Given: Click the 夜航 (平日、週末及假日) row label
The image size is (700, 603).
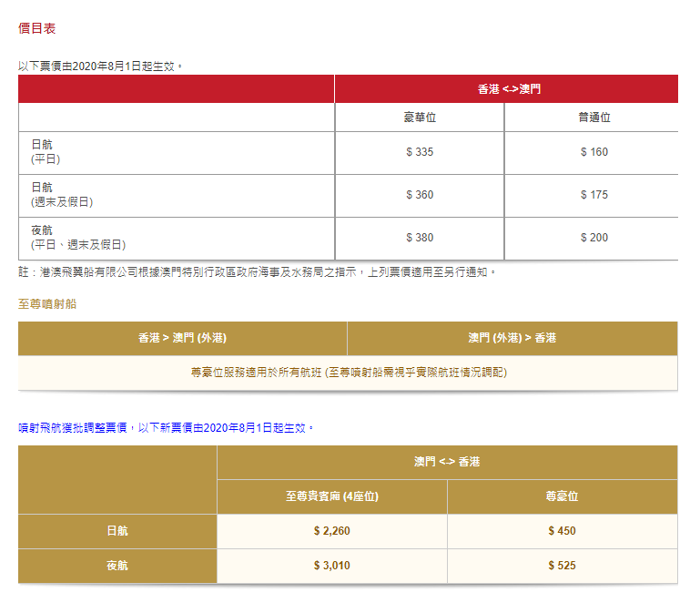Looking at the screenshot, I should click(x=77, y=238).
